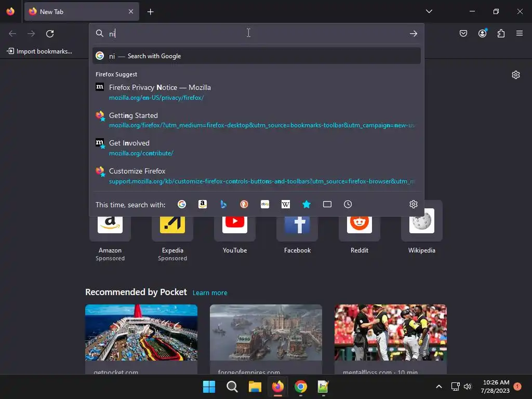Open the Firefox account icon
The image size is (532, 399).
click(x=483, y=33)
